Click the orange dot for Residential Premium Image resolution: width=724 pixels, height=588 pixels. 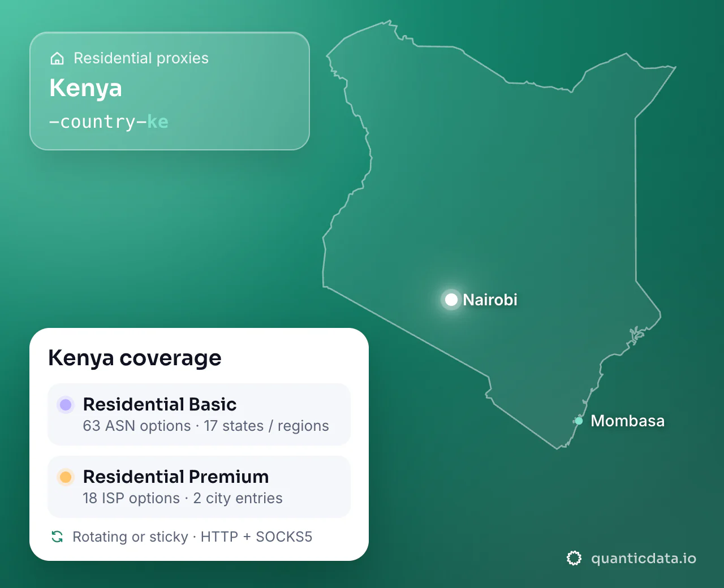[x=66, y=477]
